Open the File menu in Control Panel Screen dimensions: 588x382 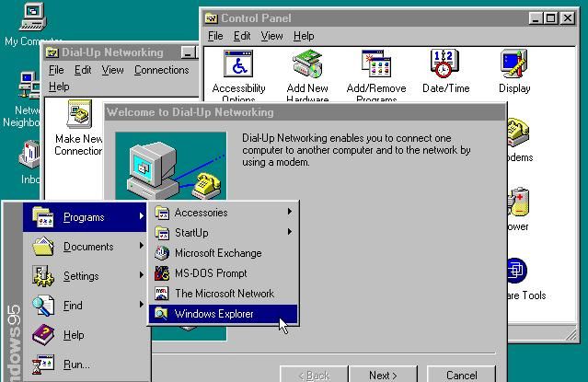(215, 36)
